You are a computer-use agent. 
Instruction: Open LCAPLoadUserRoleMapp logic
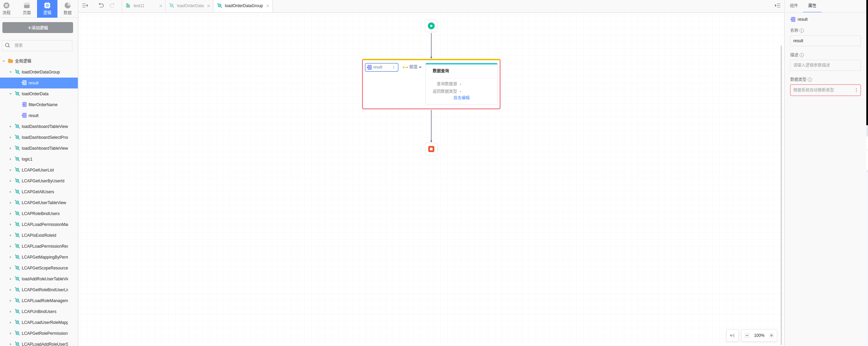[45, 323]
